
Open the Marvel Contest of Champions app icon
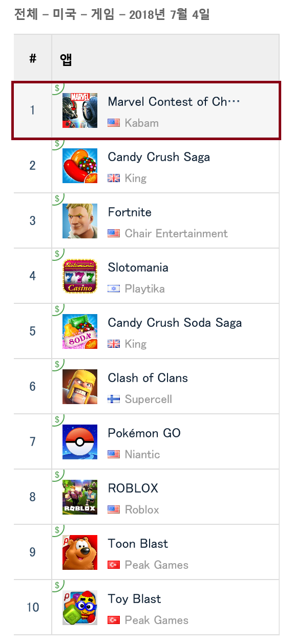(80, 110)
